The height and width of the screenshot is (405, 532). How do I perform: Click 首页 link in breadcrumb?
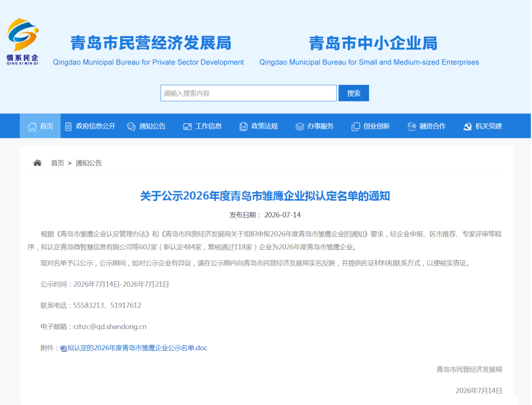coord(57,163)
